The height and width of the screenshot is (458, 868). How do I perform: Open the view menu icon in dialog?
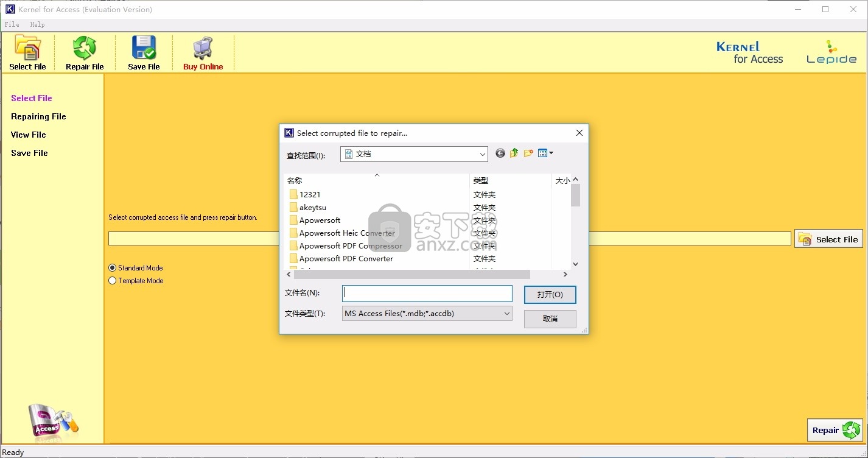(x=545, y=153)
